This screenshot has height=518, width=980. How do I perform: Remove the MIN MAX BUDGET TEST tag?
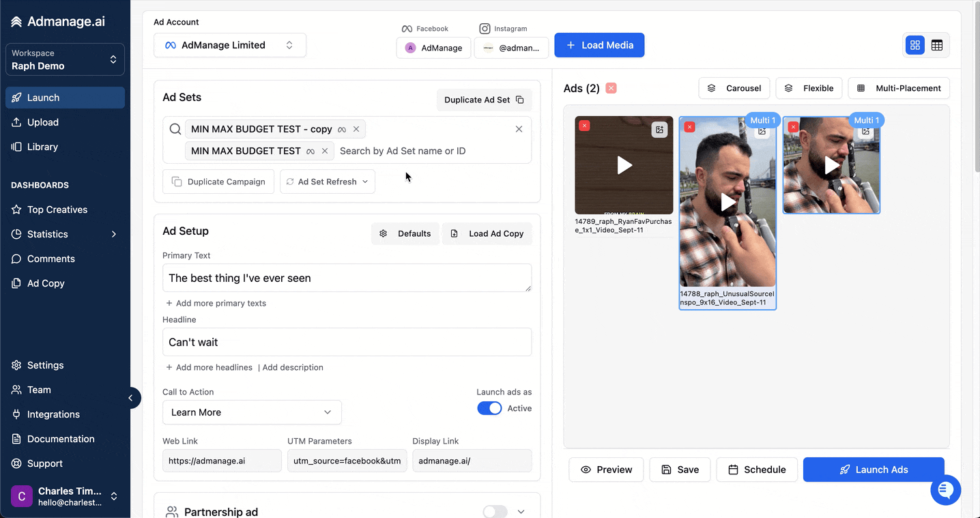[x=325, y=151]
